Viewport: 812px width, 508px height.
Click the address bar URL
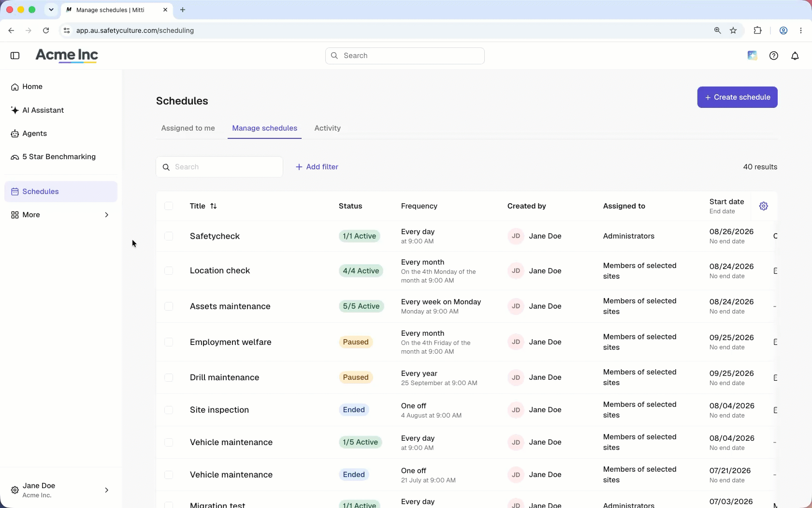click(x=135, y=30)
